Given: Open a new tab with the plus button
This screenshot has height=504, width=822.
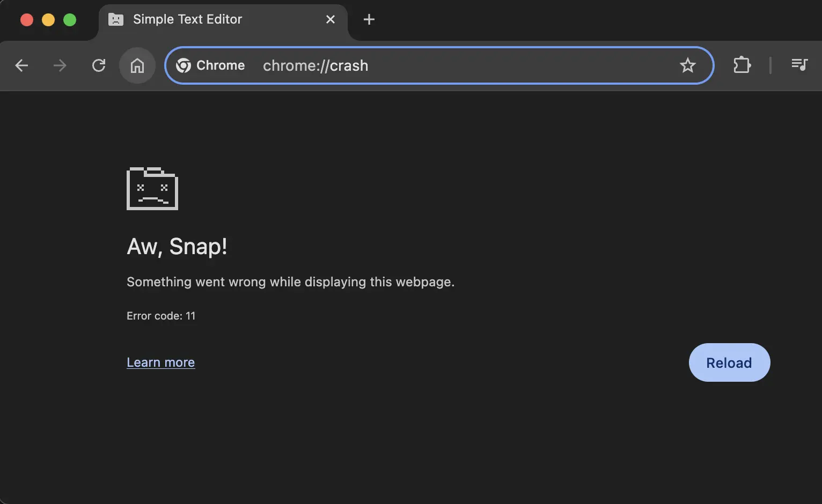Looking at the screenshot, I should pos(369,19).
